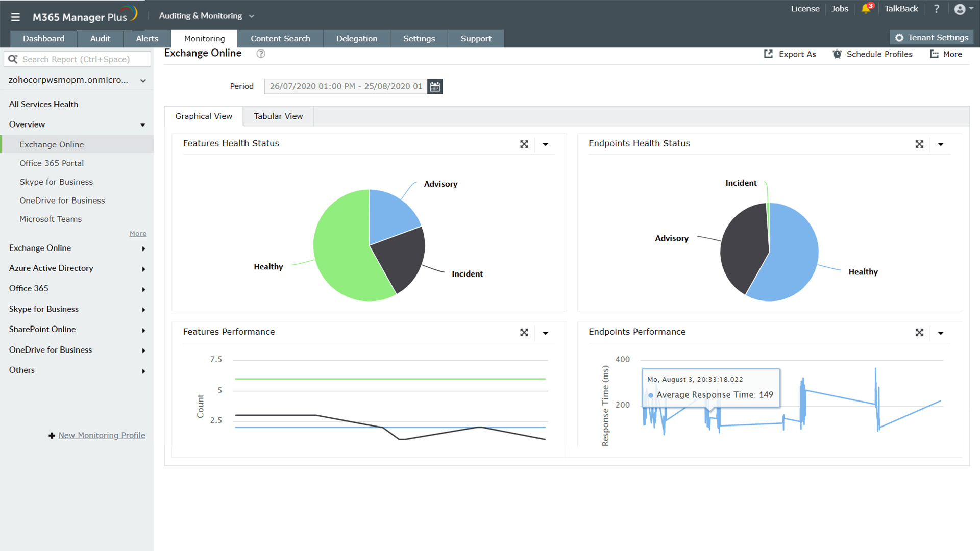Expand the tenant domain selector dropdown

(x=143, y=81)
